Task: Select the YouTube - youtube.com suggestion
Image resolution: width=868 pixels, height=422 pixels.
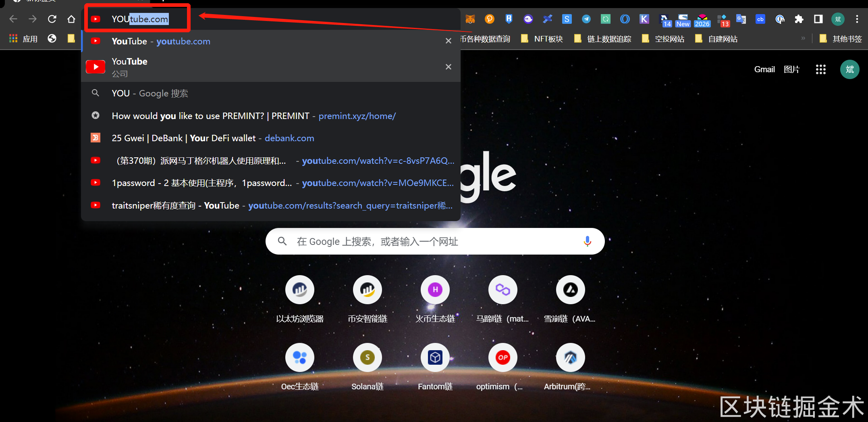Action: coord(271,41)
